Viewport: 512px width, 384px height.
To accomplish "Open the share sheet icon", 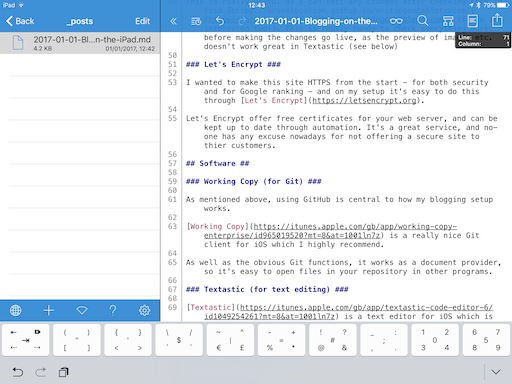I will (497, 20).
